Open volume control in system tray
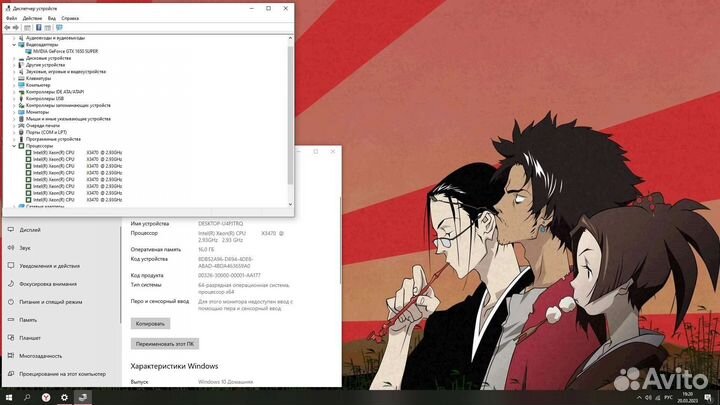This screenshot has height=405, width=720. [x=648, y=398]
